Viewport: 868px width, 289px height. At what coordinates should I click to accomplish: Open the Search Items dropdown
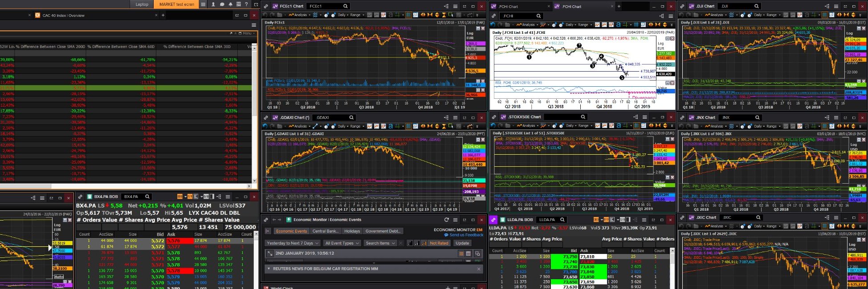coord(380,243)
